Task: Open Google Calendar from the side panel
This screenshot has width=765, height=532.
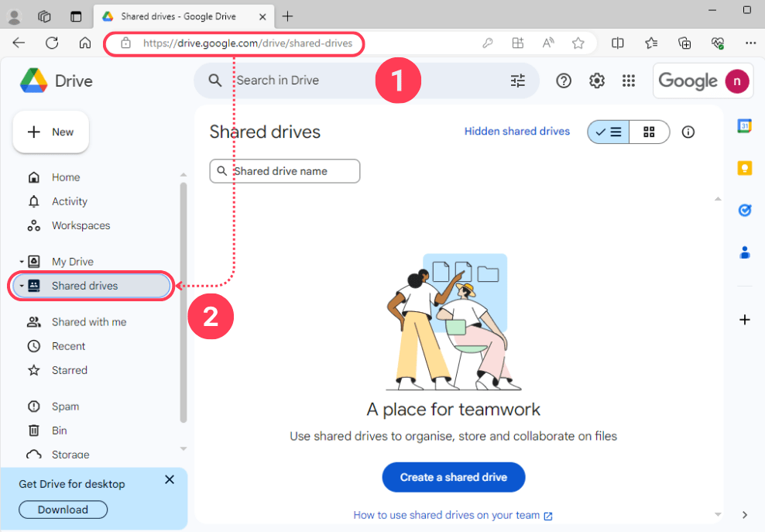Action: pyautogui.click(x=744, y=125)
